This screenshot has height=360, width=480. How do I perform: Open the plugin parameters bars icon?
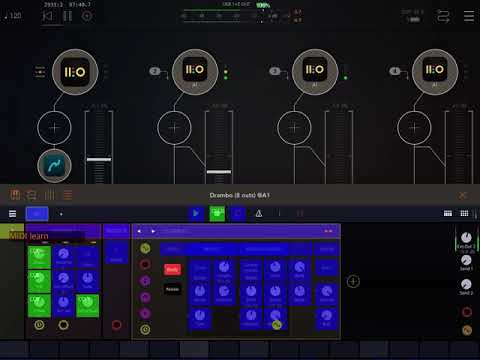[50, 195]
